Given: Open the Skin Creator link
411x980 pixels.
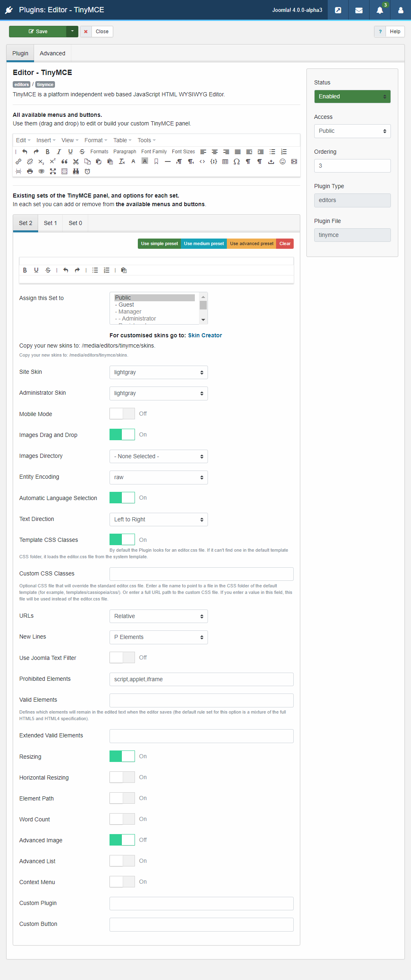Looking at the screenshot, I should point(205,335).
